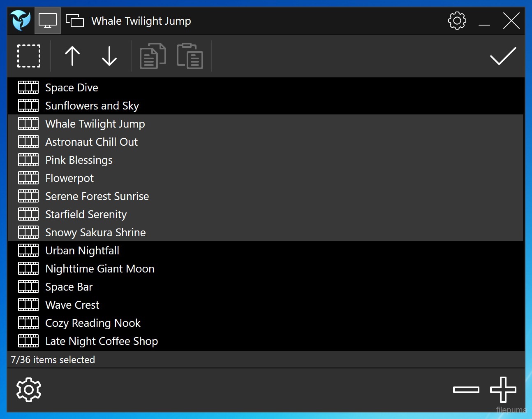Switch to the single monitor display tab
The height and width of the screenshot is (419, 532).
coord(47,20)
